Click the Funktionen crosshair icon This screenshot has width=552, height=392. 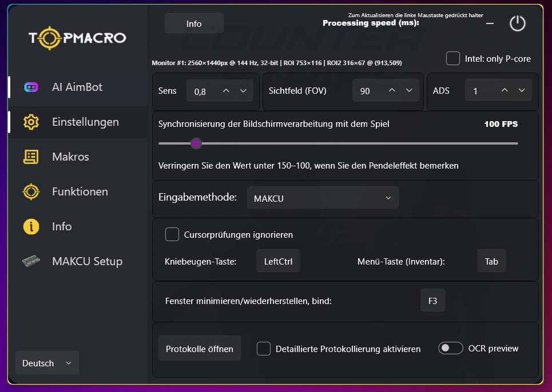[31, 191]
